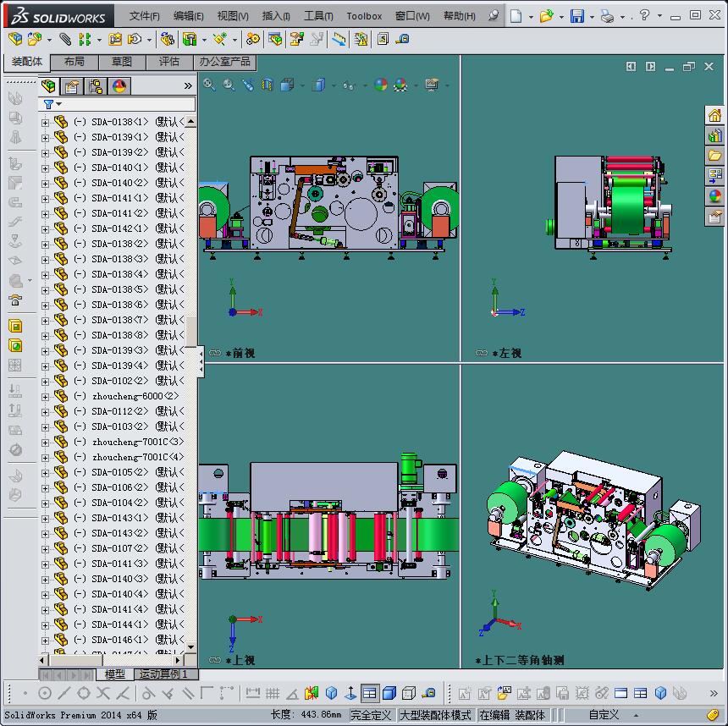The height and width of the screenshot is (726, 728).
Task: Create an Exploded View
Action: click(x=296, y=40)
